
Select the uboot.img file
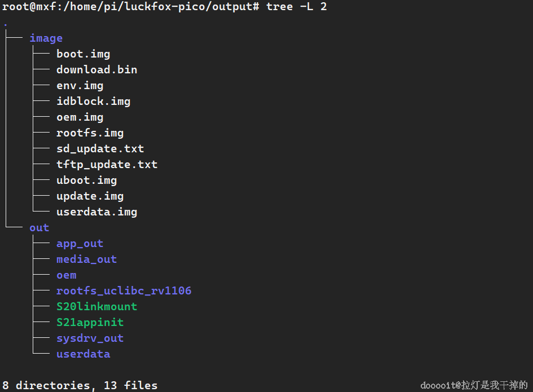tap(86, 180)
